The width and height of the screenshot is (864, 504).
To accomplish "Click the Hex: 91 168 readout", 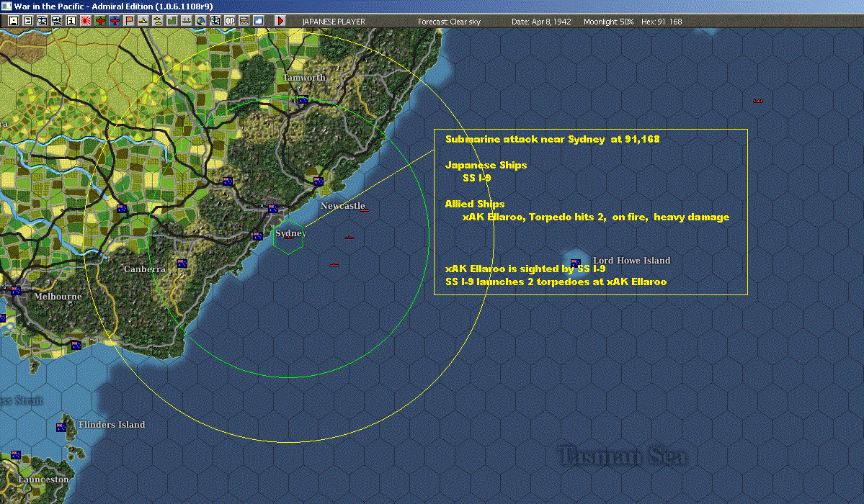I will point(662,22).
